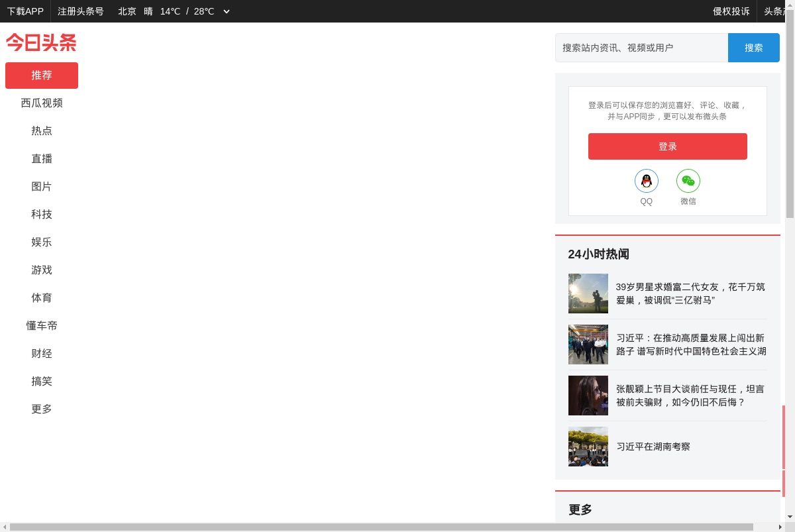Open the 懂车帝 channel

click(x=42, y=326)
